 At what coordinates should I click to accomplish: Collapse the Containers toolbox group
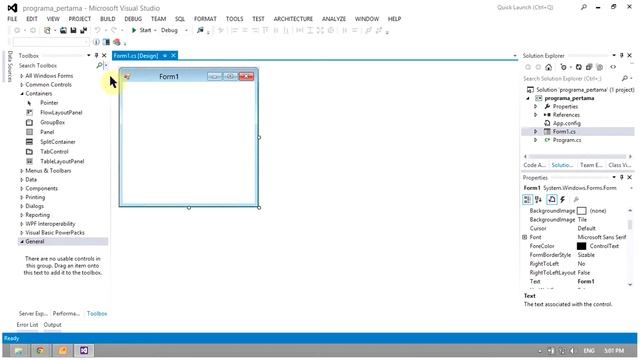tap(22, 93)
